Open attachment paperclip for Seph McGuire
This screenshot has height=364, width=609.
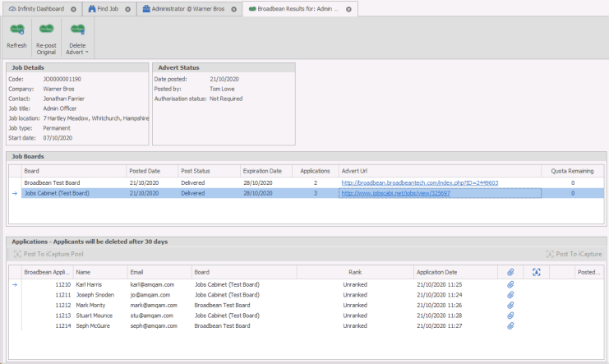point(510,326)
